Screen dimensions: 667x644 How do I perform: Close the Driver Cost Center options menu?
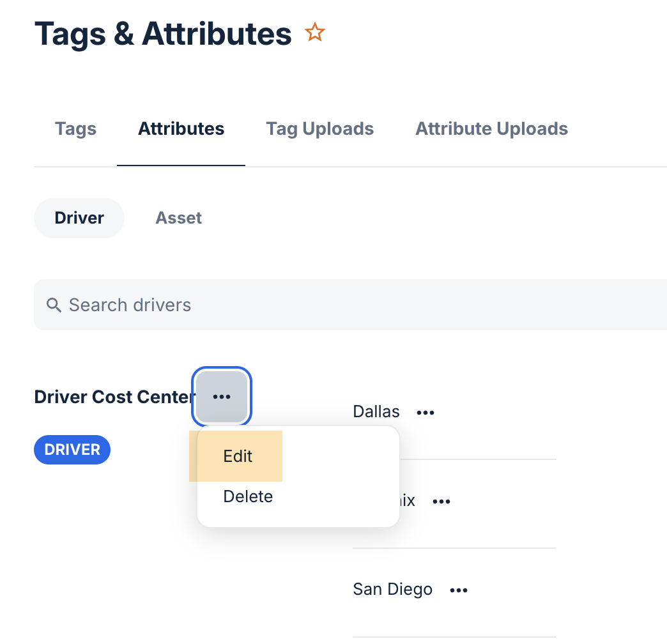pos(222,397)
